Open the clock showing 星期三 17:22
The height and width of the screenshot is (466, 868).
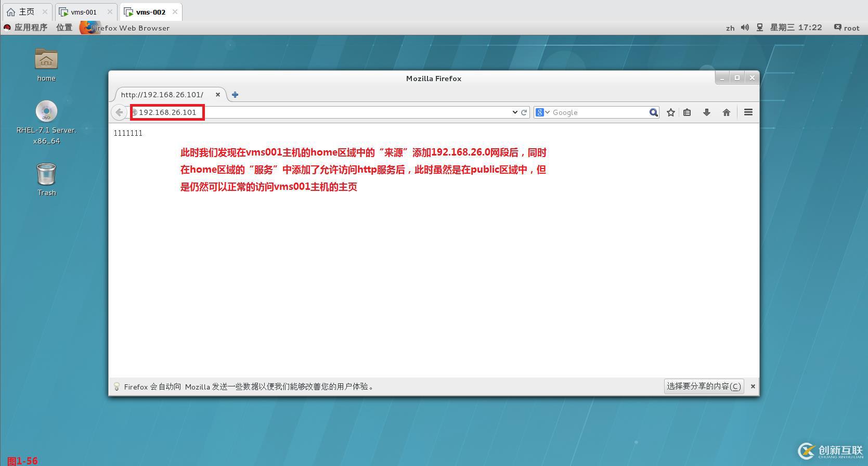[x=796, y=28]
